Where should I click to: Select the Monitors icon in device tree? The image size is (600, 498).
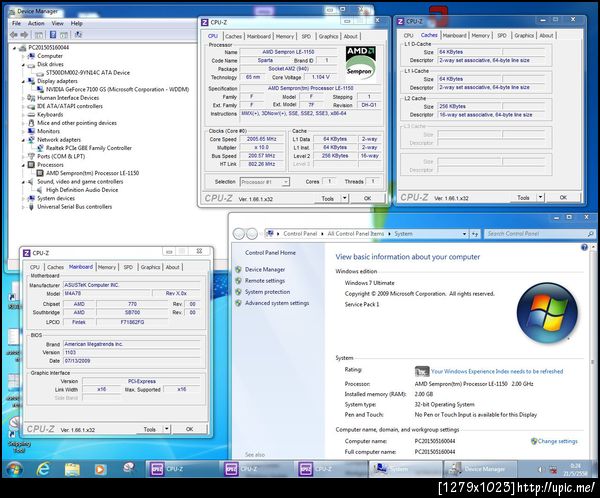click(31, 131)
